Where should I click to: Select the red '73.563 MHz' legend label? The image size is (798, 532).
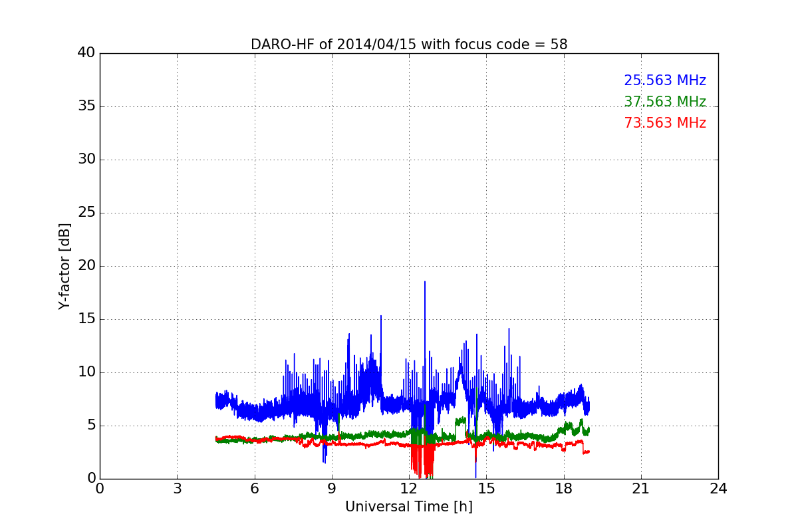(x=665, y=123)
